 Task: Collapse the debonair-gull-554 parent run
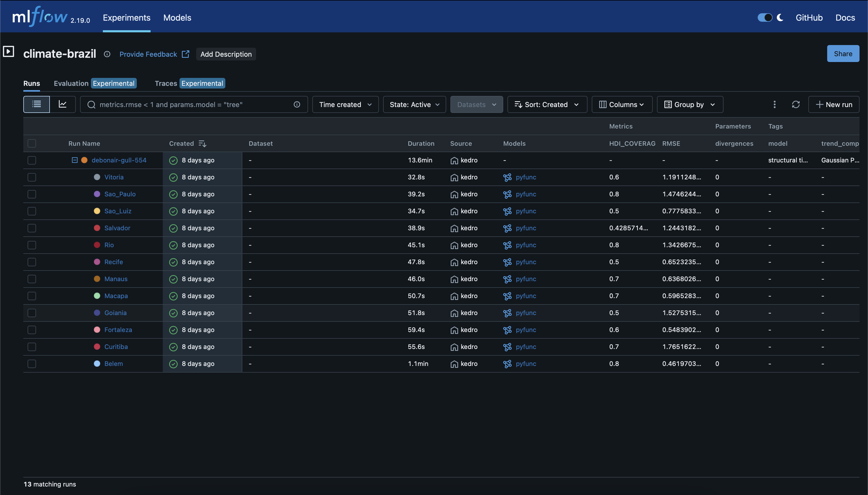74,160
